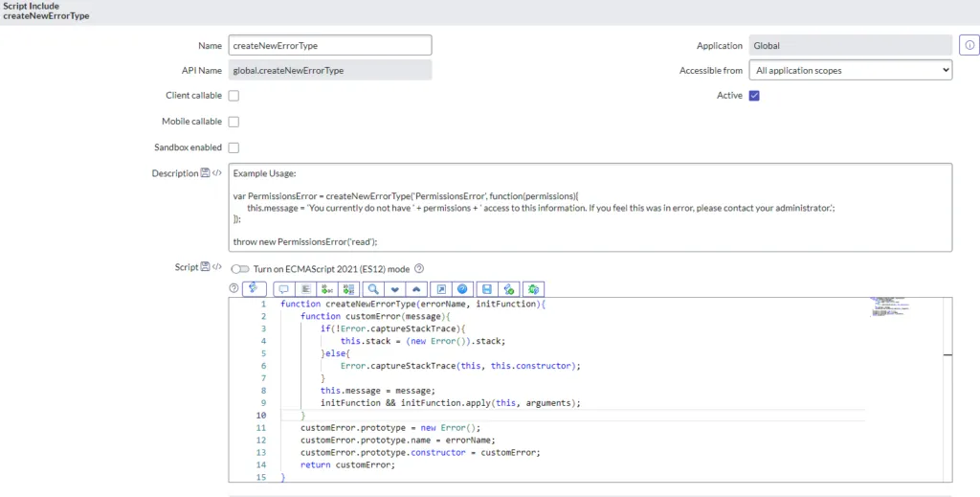The image size is (980, 497).
Task: Click the save icon next to Script label
Action: (x=205, y=267)
